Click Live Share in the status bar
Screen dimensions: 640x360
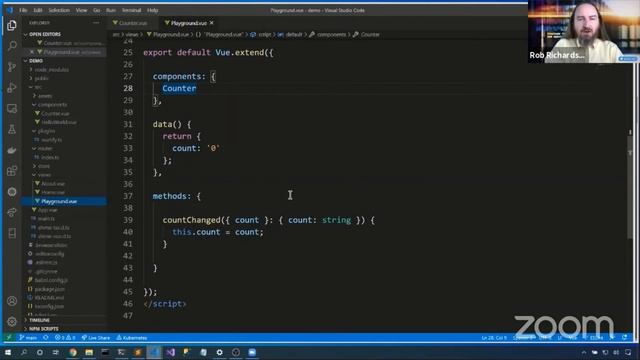coord(96,338)
